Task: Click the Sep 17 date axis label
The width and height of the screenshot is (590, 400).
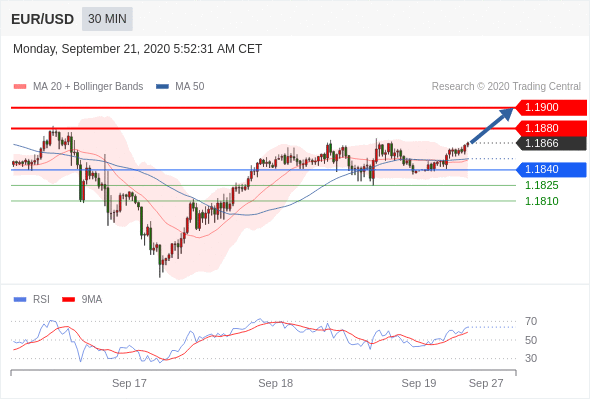Action: coord(129,383)
